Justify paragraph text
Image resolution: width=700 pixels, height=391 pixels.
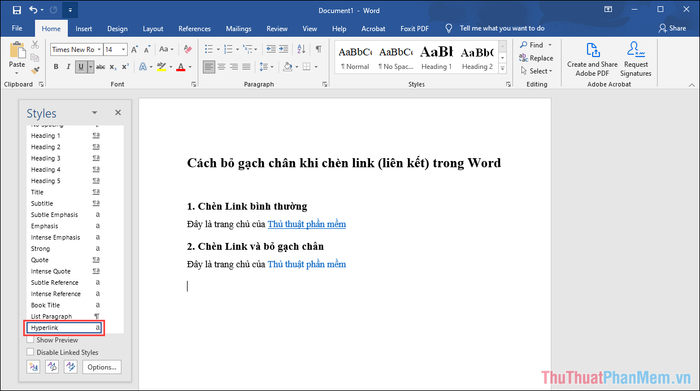pos(246,67)
